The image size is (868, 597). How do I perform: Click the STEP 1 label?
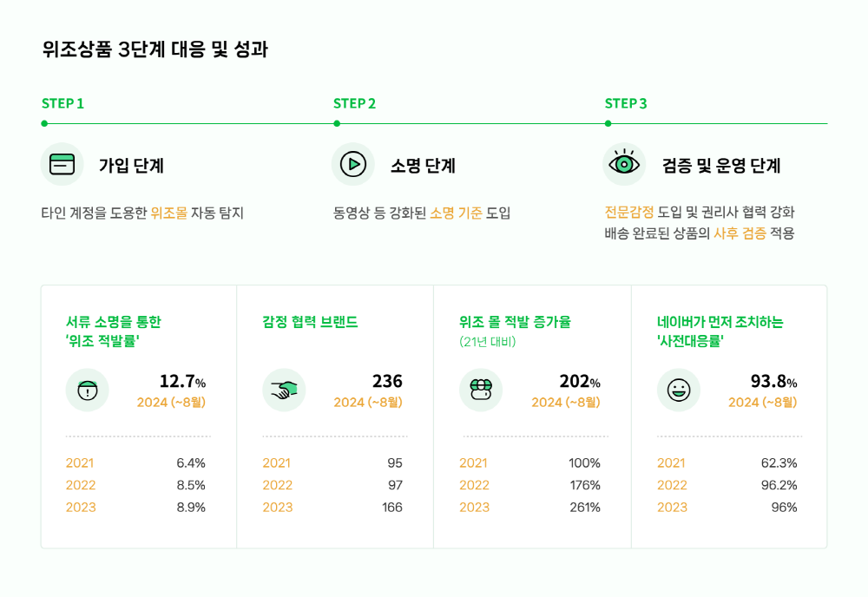point(62,103)
